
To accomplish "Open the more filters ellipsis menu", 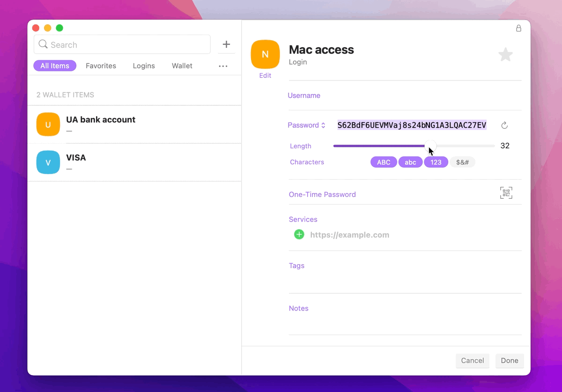I will tap(223, 66).
